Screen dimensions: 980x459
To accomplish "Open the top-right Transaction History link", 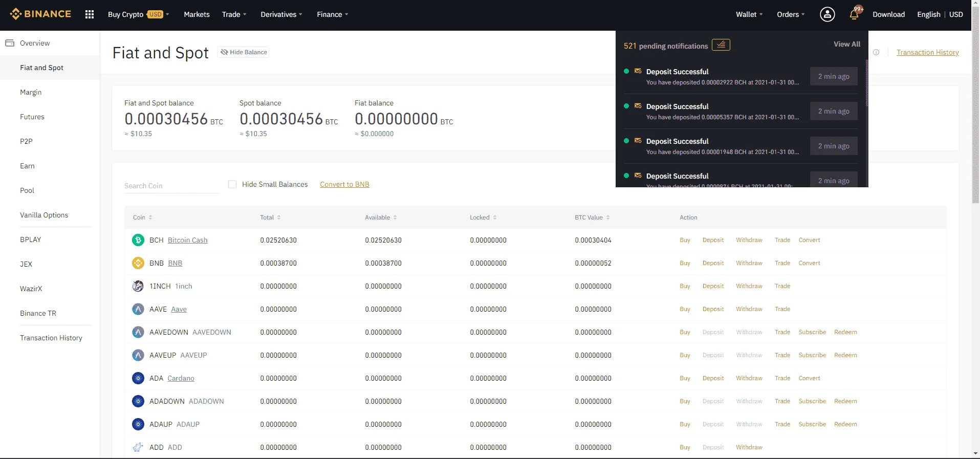I will click(x=928, y=52).
